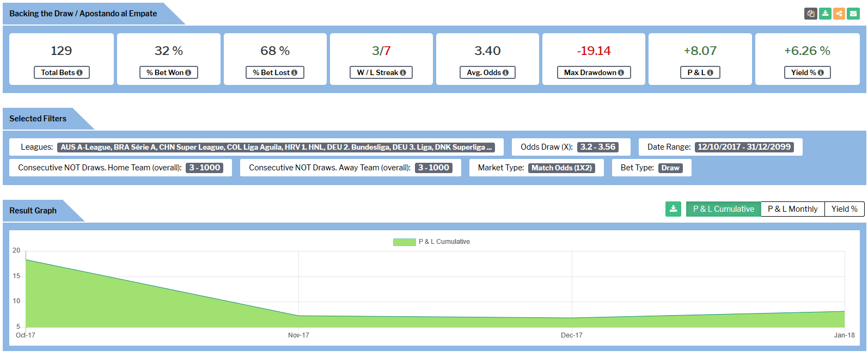
Task: Click the green legend color swatch
Action: tap(404, 242)
